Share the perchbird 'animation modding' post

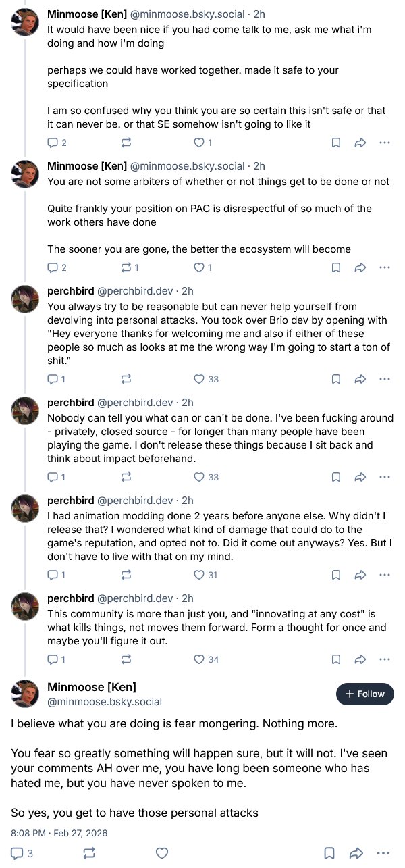360,575
